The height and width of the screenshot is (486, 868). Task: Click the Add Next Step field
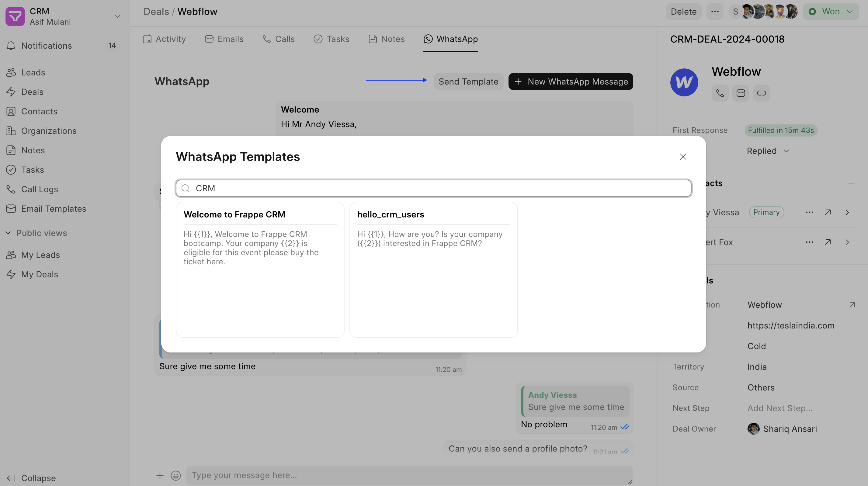point(780,408)
